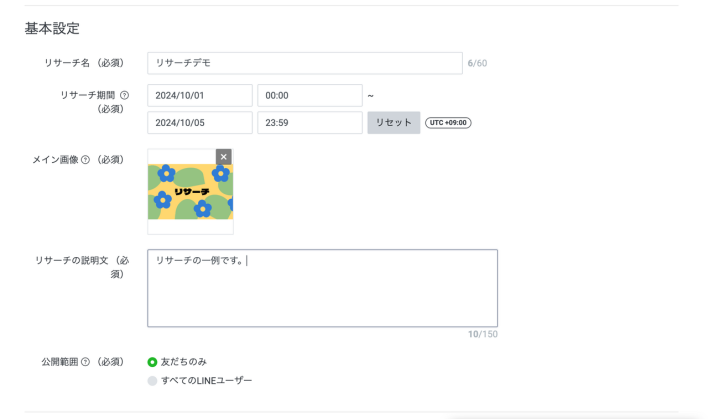This screenshot has height=419, width=708.
Task: Open the end date field 2024/10/05
Action: (x=200, y=123)
